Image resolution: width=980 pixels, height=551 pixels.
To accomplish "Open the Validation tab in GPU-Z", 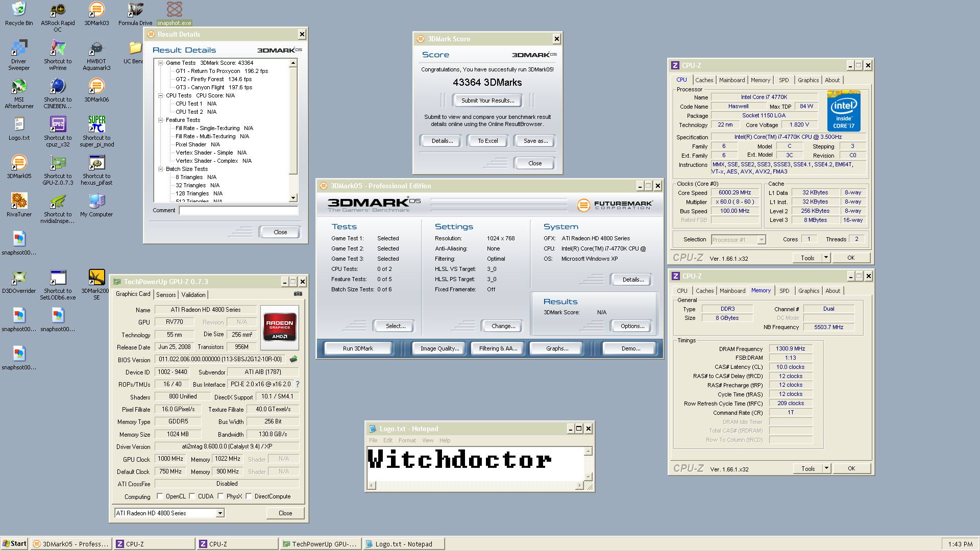I will [x=193, y=295].
